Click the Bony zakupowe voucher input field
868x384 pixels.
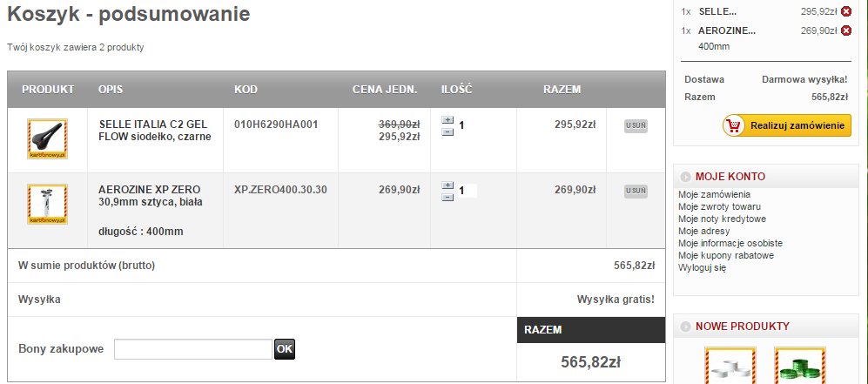[193, 349]
